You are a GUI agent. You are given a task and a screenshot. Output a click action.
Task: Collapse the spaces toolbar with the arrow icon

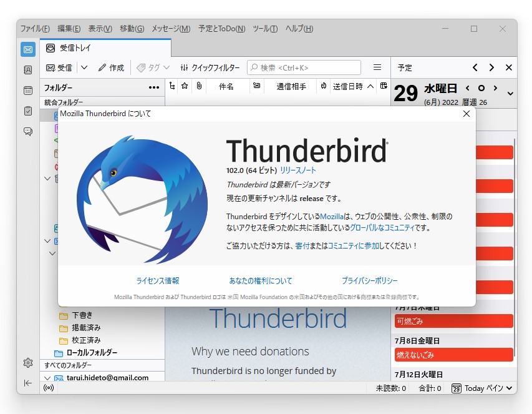(27, 383)
